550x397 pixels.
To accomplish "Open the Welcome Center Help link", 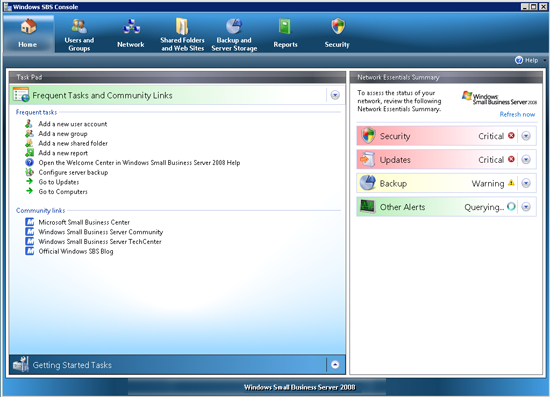I will point(139,162).
